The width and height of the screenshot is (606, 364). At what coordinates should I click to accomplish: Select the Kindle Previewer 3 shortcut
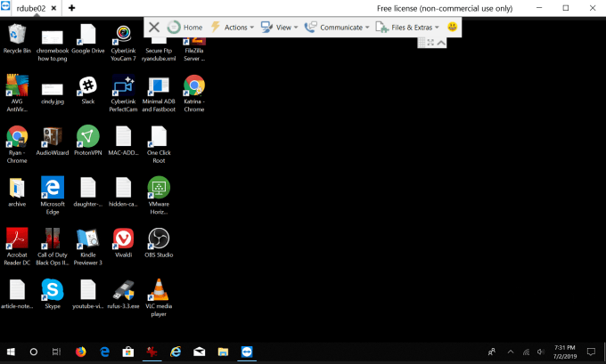87,247
